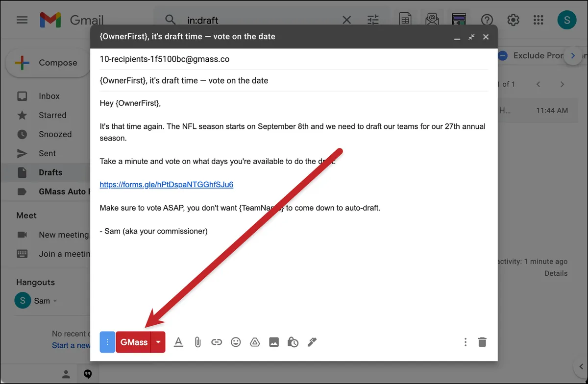Open the Drafts folder
The width and height of the screenshot is (588, 384).
click(50, 172)
